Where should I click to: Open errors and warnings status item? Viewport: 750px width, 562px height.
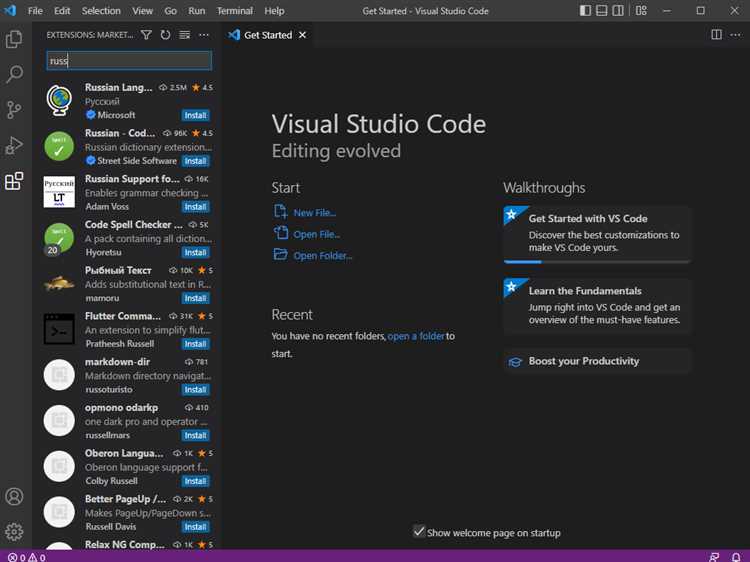point(27,557)
